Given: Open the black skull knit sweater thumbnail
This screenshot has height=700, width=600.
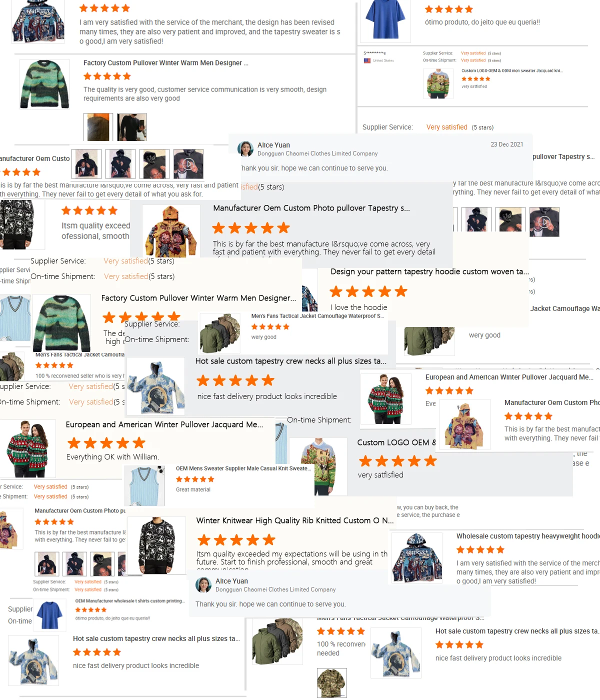Looking at the screenshot, I should (x=157, y=545).
